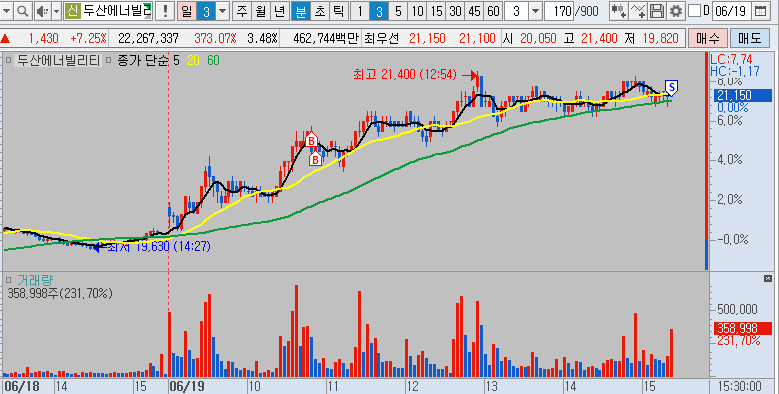Click the blue S sell marker
779x394 pixels.
pos(672,88)
